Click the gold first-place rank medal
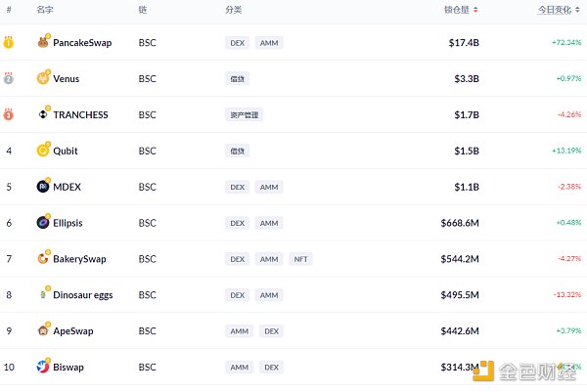The width and height of the screenshot is (587, 392). pos(9,42)
